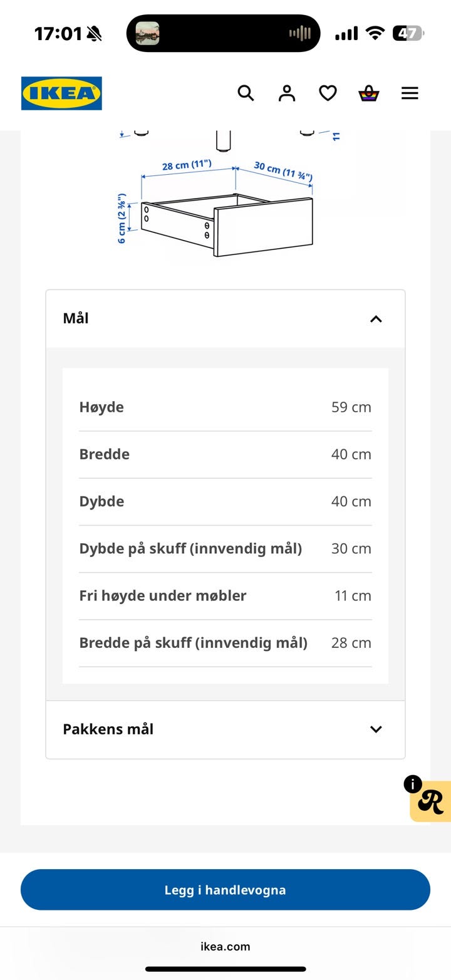The height and width of the screenshot is (980, 451).
Task: Select the Fri høyde under møbler row
Action: point(225,596)
